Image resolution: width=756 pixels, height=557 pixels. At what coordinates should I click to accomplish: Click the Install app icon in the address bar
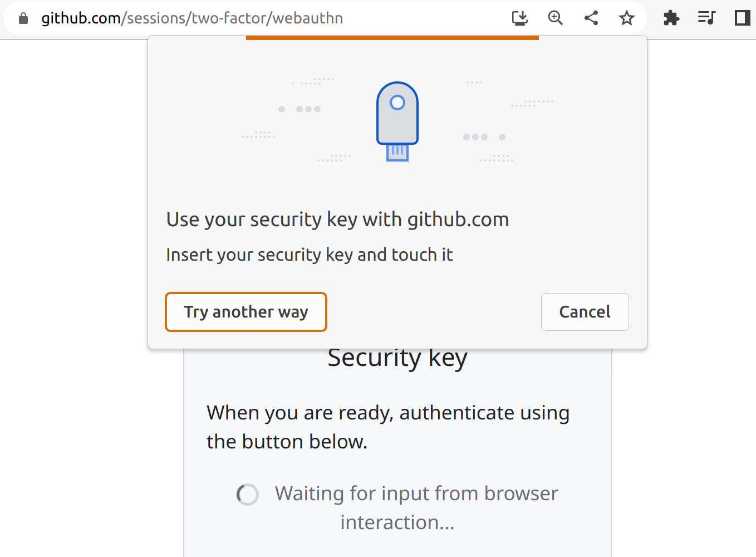519,18
